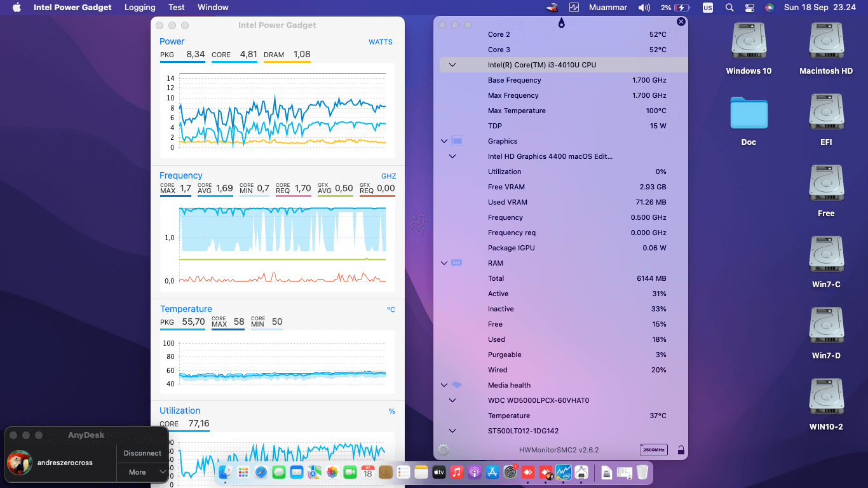Open the Intel Power Gadget menu
The height and width of the screenshot is (488, 868).
click(x=72, y=8)
